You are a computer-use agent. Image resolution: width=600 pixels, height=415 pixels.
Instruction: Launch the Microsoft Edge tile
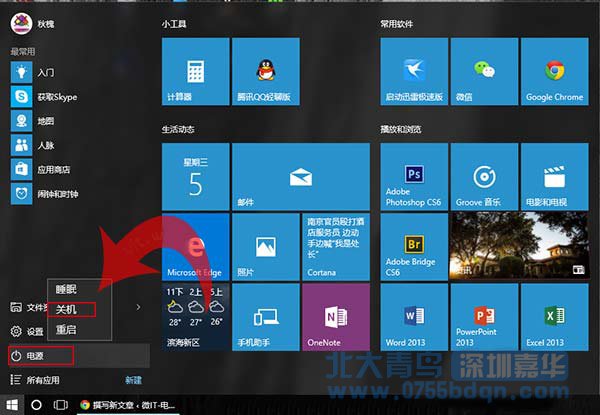(x=196, y=247)
